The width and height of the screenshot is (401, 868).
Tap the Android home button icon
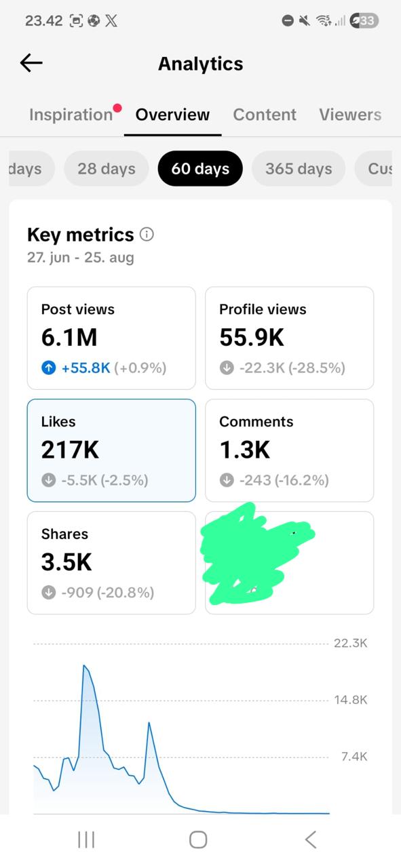click(198, 840)
